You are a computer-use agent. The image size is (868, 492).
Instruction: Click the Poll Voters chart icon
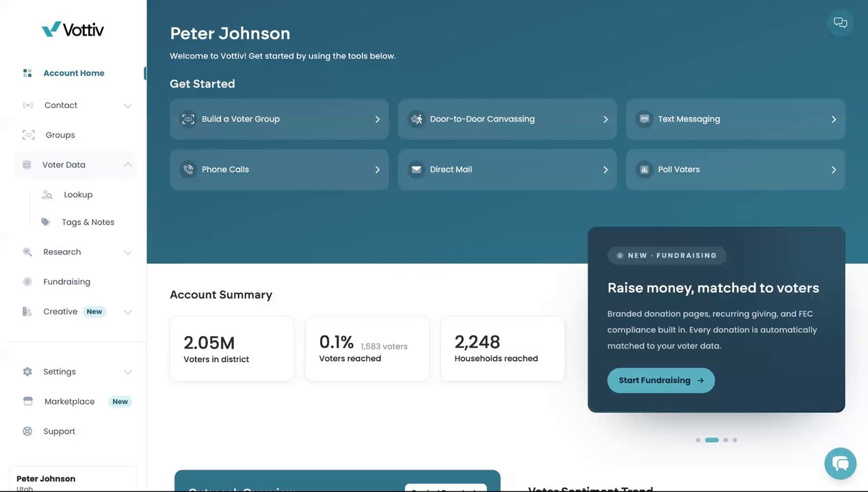pos(644,169)
